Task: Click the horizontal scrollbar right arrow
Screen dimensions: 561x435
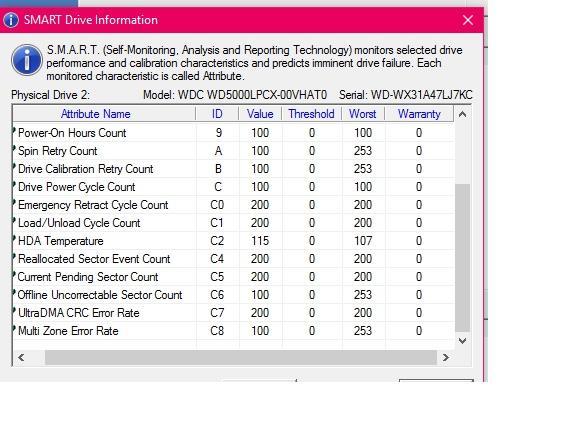Action: pyautogui.click(x=445, y=357)
